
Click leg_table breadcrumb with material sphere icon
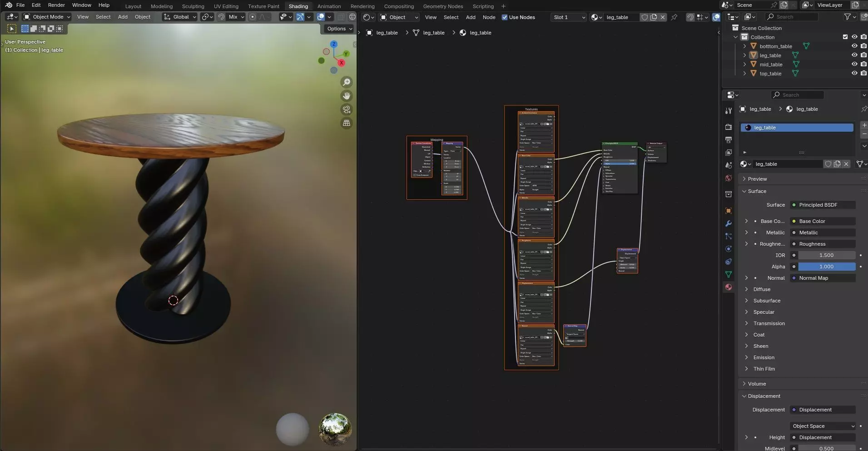(476, 33)
